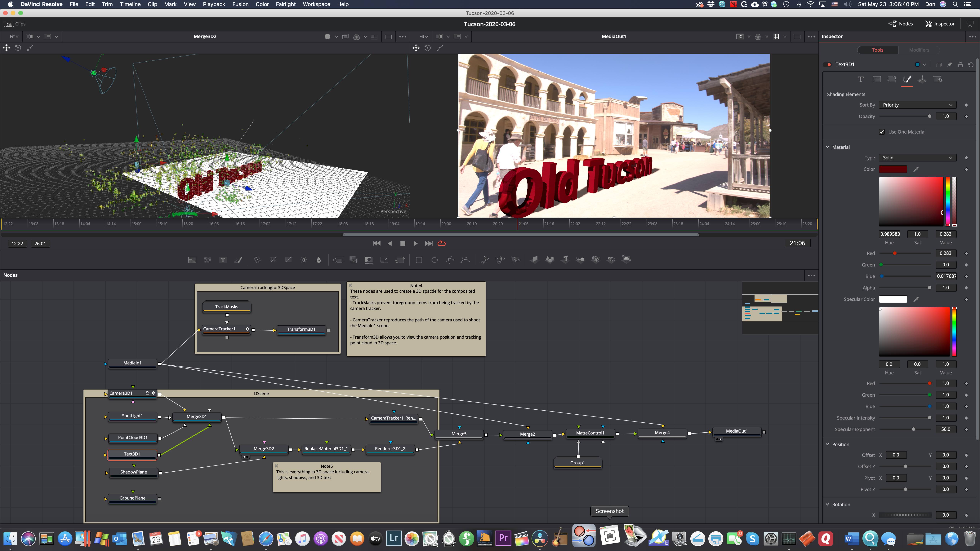Open the Fairlight menu
980x551 pixels.
(286, 4)
